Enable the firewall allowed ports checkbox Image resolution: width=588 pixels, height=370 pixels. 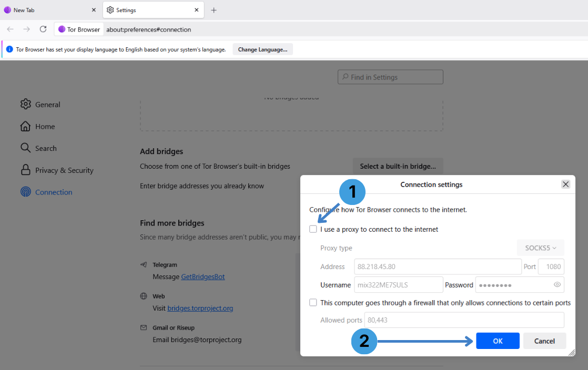[x=313, y=303]
